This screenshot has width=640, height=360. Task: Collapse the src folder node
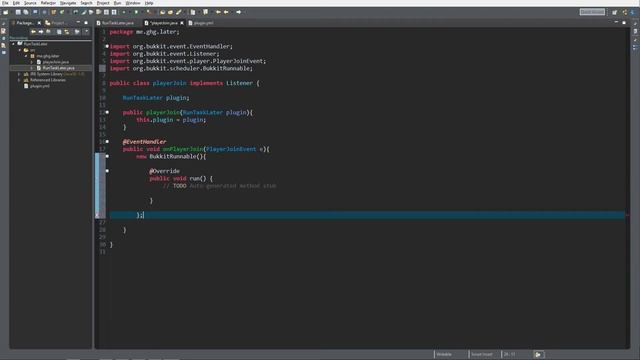pyautogui.click(x=20, y=50)
